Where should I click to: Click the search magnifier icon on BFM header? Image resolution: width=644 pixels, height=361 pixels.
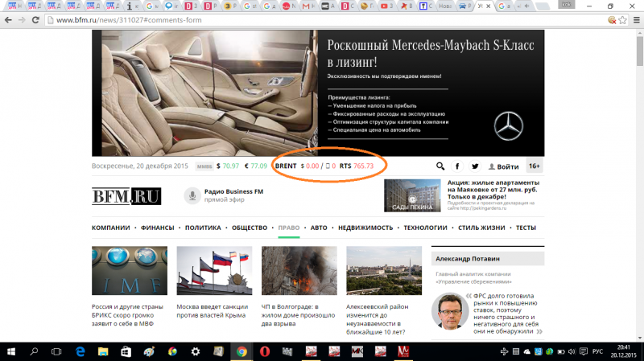(440, 166)
